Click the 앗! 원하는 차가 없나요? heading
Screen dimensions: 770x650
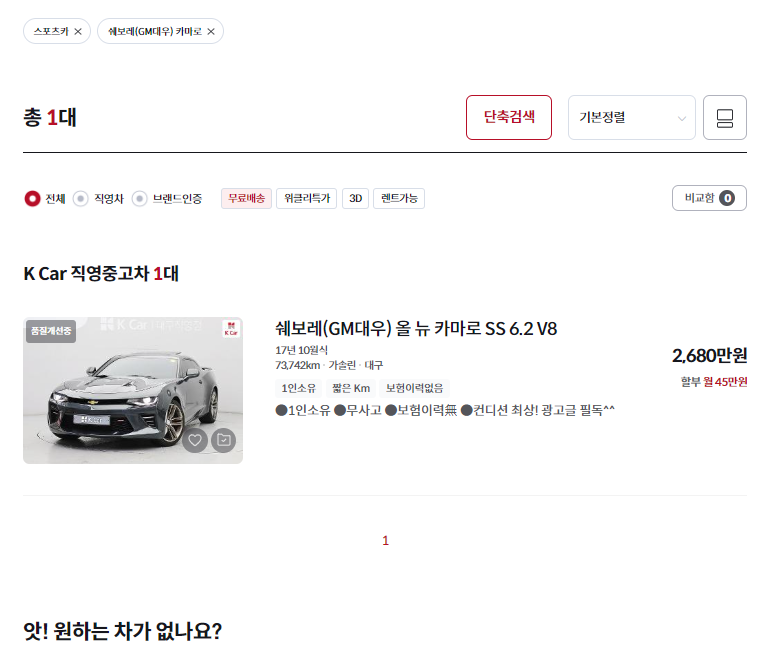123,631
